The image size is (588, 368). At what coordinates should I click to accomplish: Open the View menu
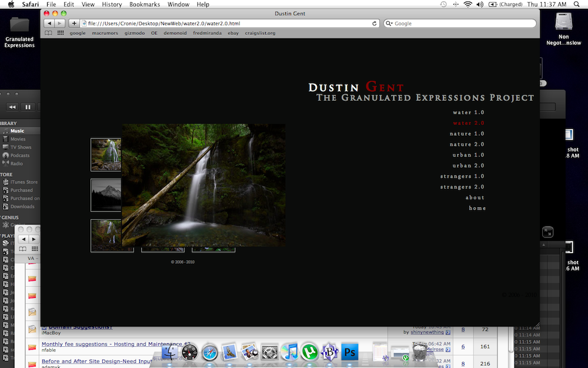click(88, 4)
